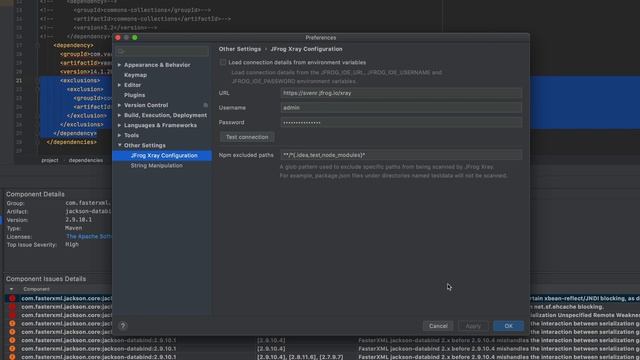Viewport: 640px width, 360px height.
Task: Click the settings search field
Action: coord(162,51)
